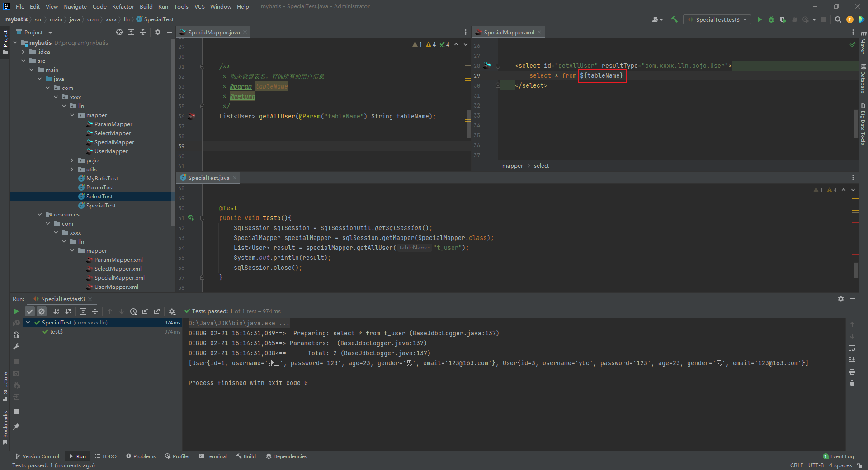Click the run gutter icon beside test3
868x470 pixels.
[191, 218]
